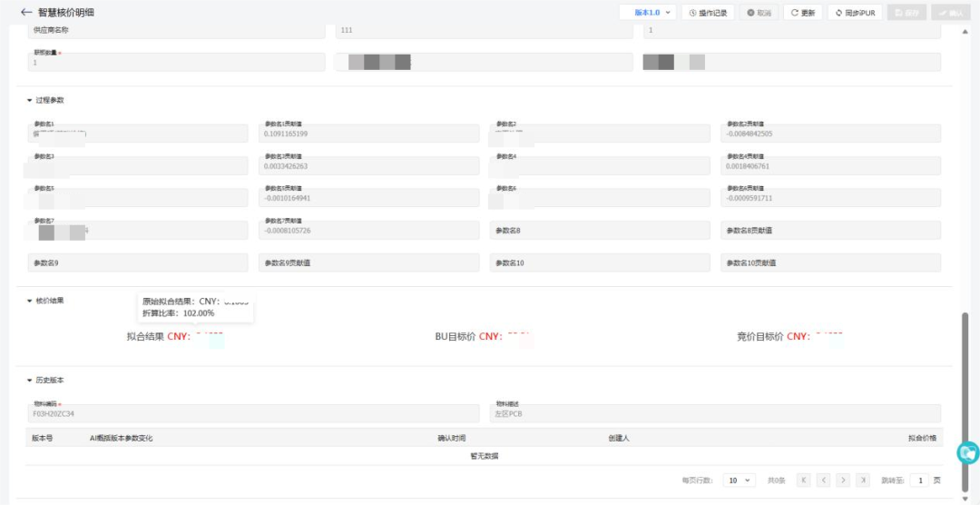Open the 版本1.0 version dropdown
The width and height of the screenshot is (980, 505).
(x=647, y=13)
